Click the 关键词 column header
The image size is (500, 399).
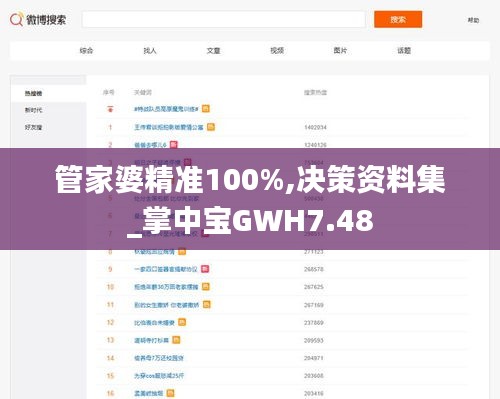tap(143, 92)
